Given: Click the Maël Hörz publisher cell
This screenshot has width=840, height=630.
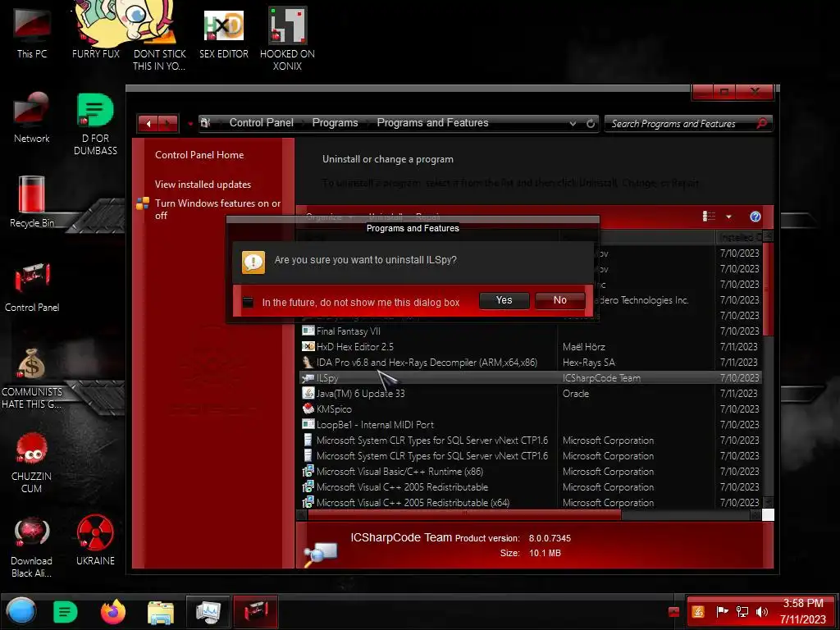Looking at the screenshot, I should pos(583,347).
